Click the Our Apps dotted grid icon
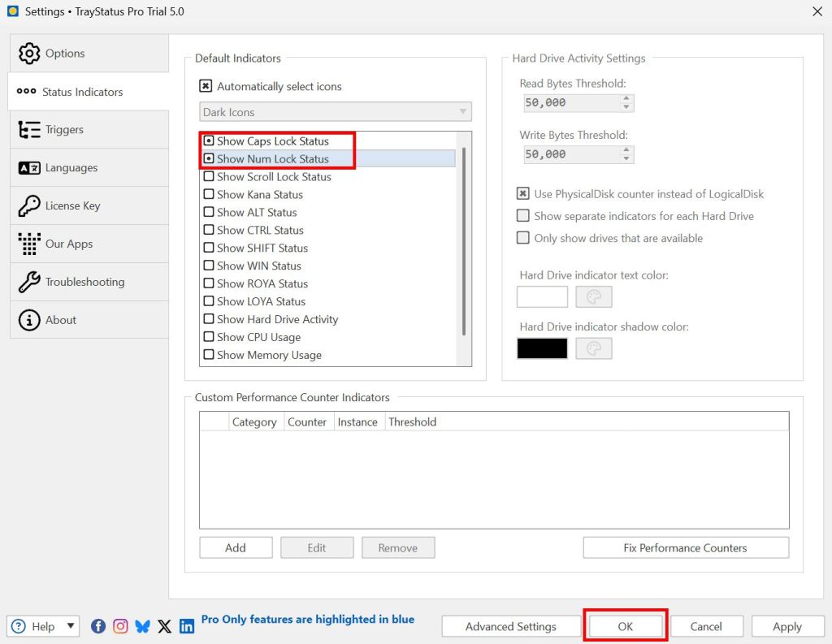832x644 pixels. (29, 244)
